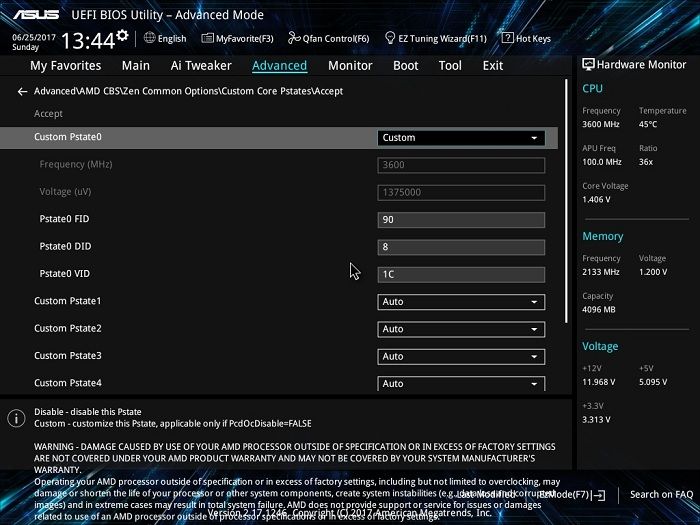Click the +12V value 11.968 V
This screenshot has width=700, height=525.
tap(599, 382)
